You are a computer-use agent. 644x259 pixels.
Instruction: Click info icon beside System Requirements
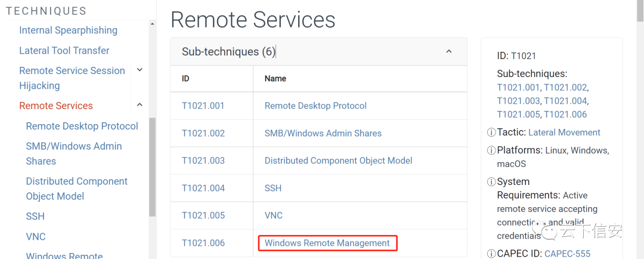coord(491,182)
